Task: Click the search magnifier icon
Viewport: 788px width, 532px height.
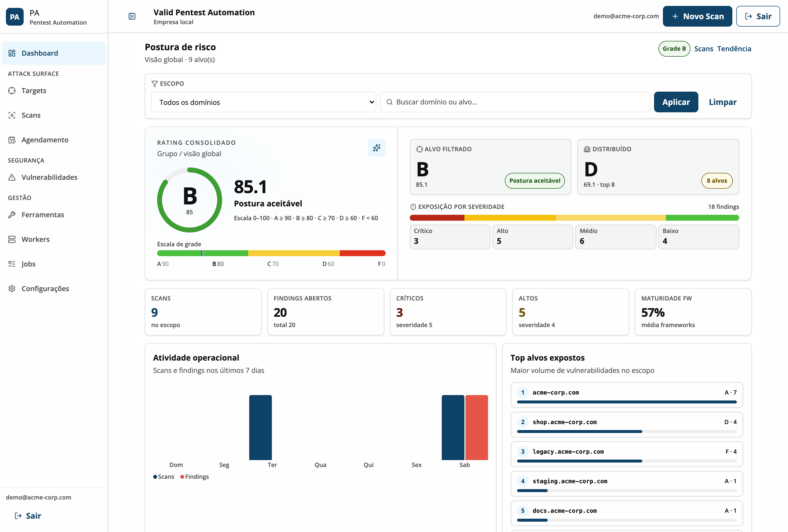Action: coord(390,102)
